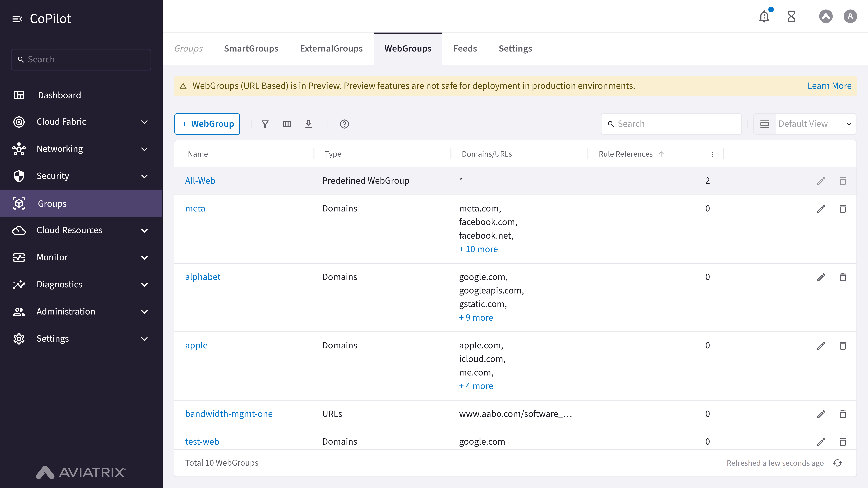
Task: Open the All-Web WebGroup
Action: (200, 181)
